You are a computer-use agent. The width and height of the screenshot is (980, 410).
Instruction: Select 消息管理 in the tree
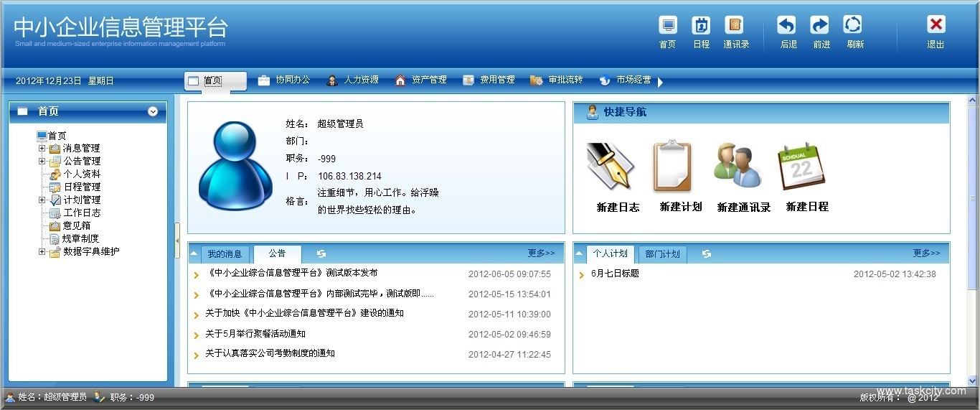[81, 148]
